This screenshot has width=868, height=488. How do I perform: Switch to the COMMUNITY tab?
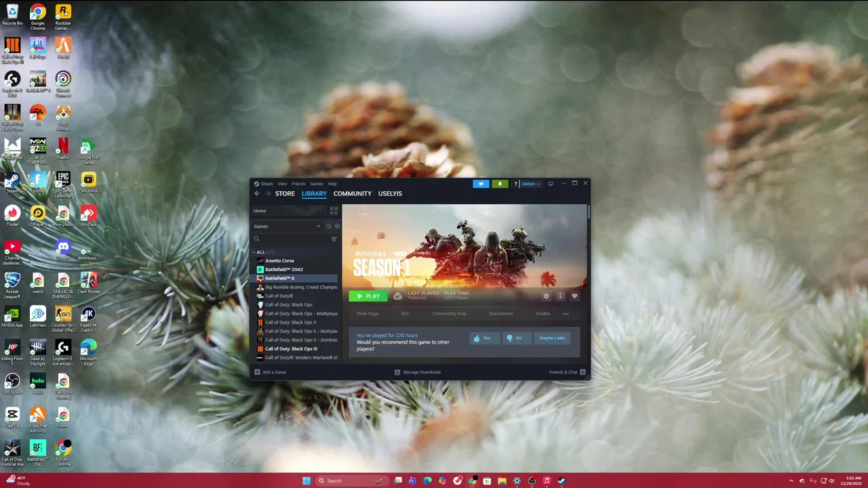point(353,194)
